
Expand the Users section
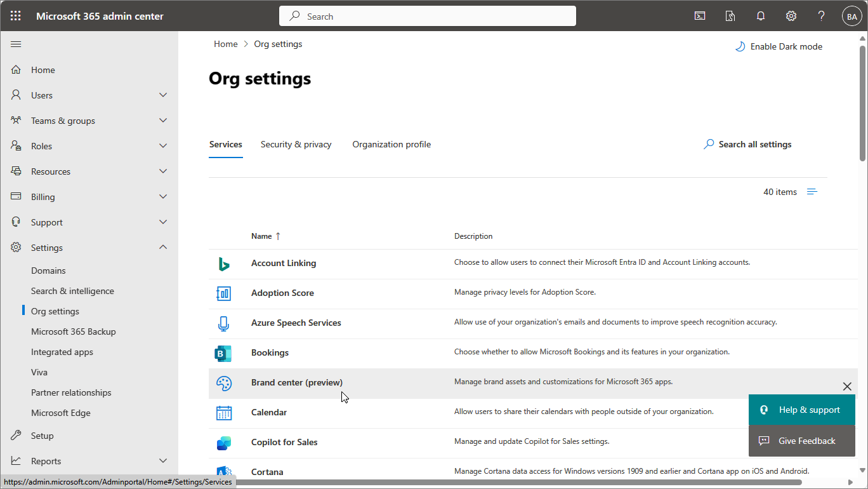coord(163,95)
